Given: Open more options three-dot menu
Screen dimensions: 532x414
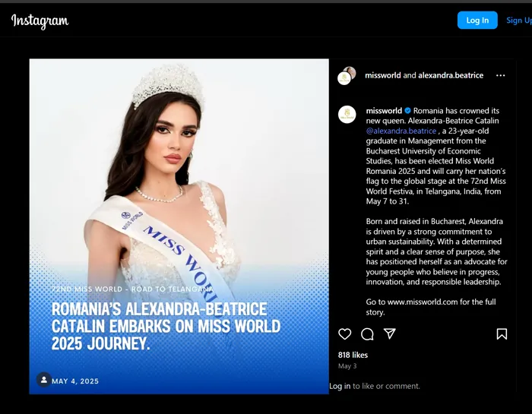Looking at the screenshot, I should (x=500, y=75).
